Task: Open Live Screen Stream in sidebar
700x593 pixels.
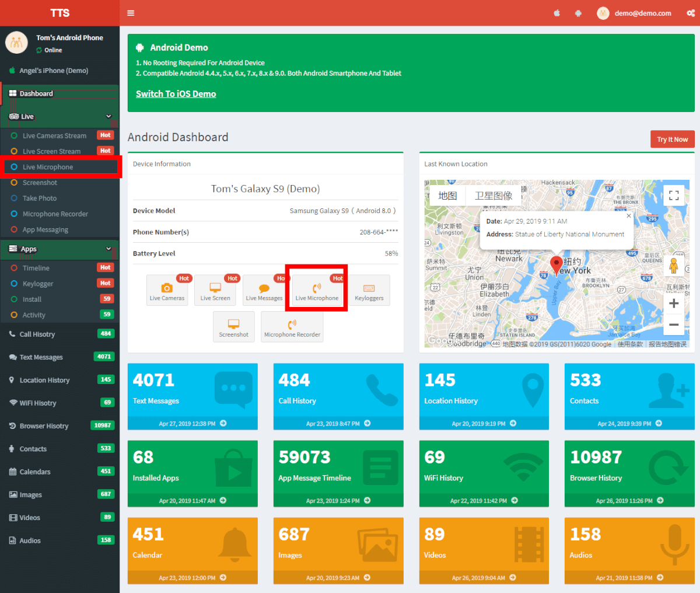Action: [60, 151]
